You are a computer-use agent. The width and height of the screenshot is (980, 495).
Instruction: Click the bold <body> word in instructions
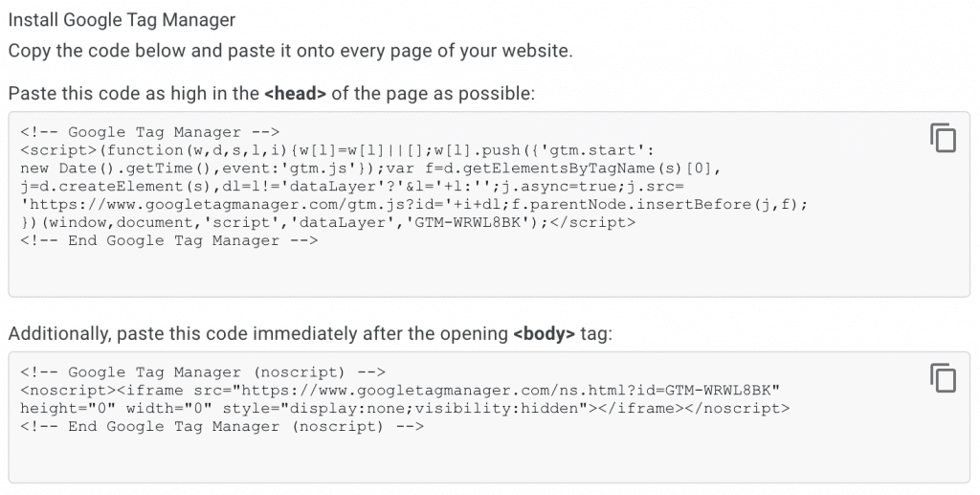(544, 334)
